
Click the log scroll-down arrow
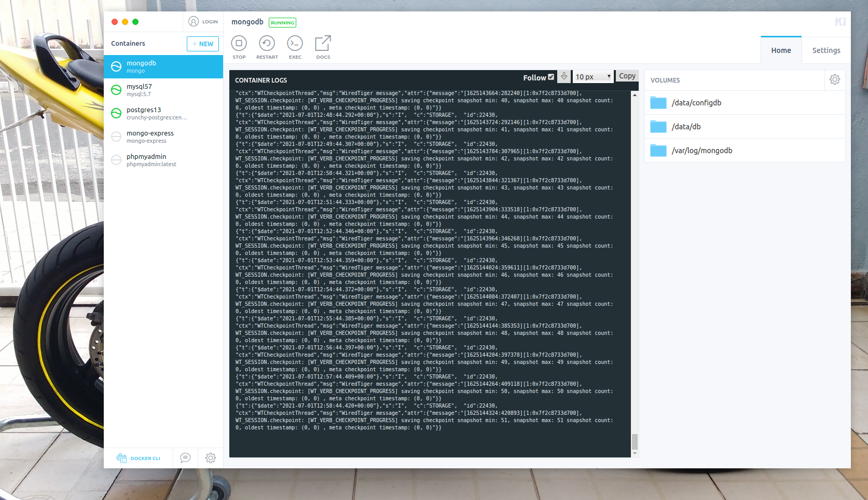635,453
